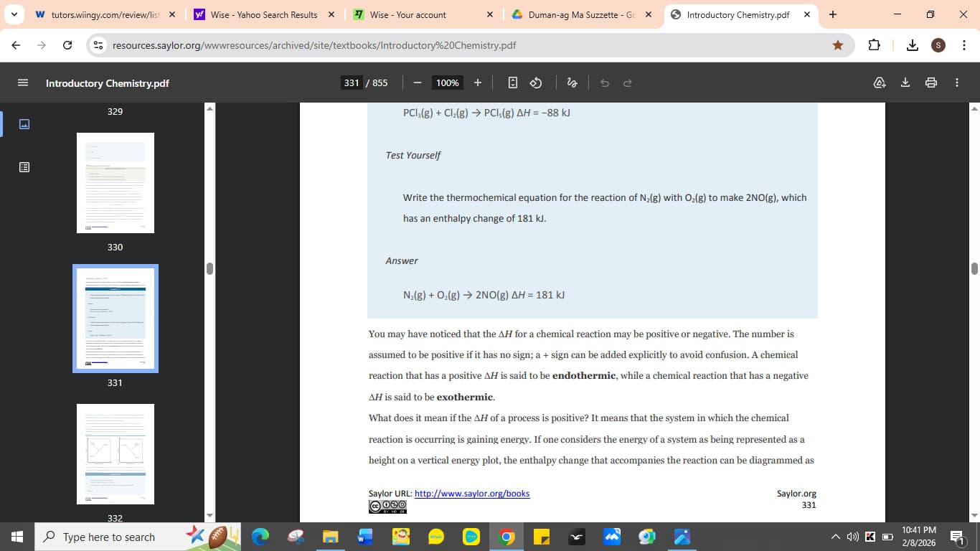Open the saylor.org/books link

[471, 494]
